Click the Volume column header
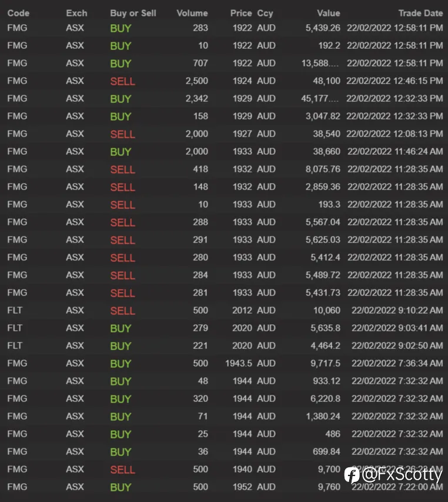Image resolution: width=448 pixels, height=502 pixels. click(x=192, y=13)
